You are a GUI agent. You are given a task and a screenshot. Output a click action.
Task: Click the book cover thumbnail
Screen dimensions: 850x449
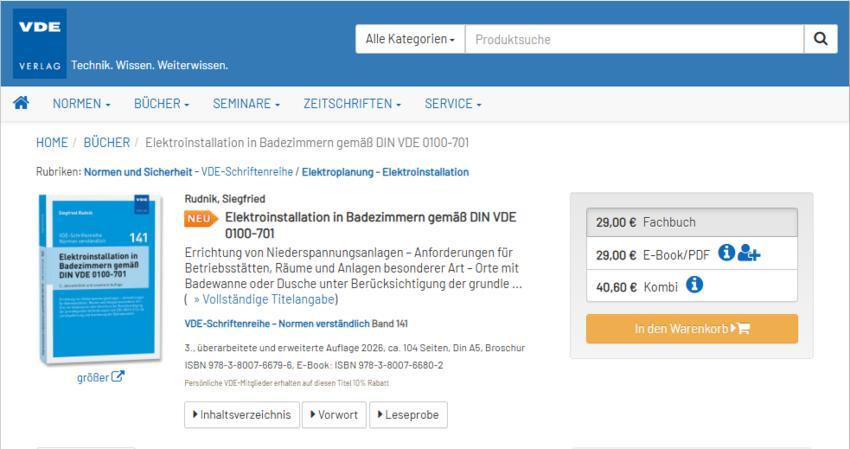pyautogui.click(x=100, y=279)
